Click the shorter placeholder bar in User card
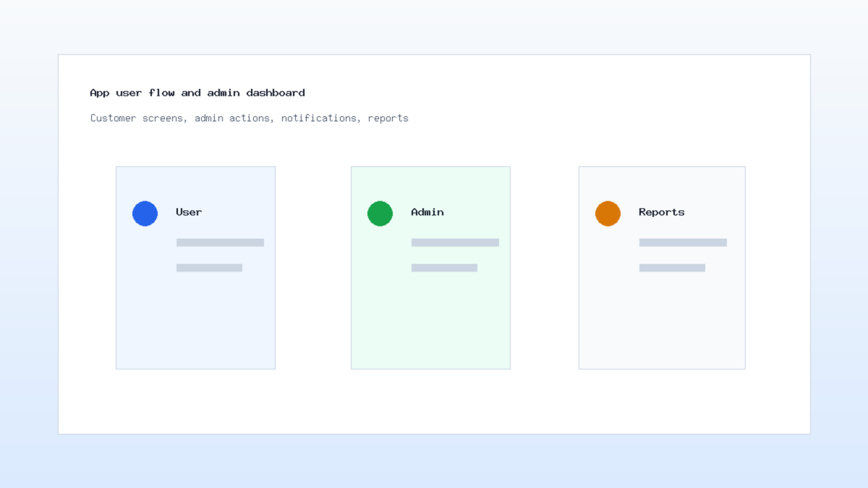Viewport: 868px width, 488px height. pyautogui.click(x=209, y=268)
